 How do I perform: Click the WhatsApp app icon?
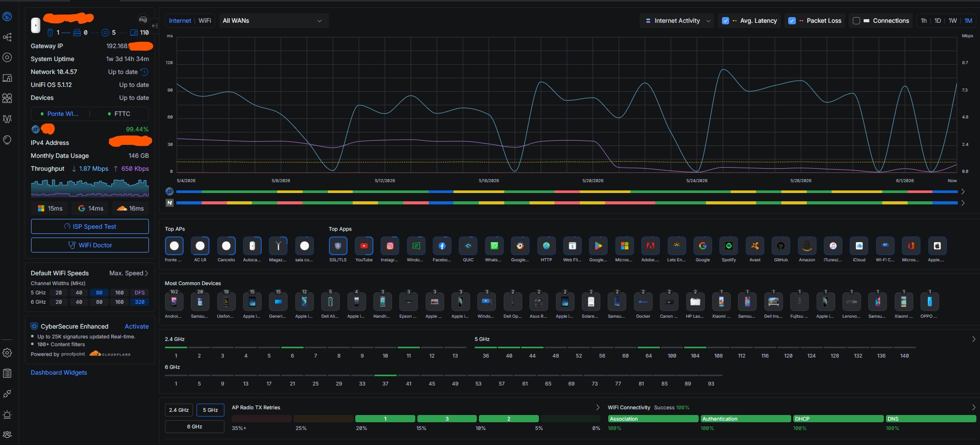[494, 246]
